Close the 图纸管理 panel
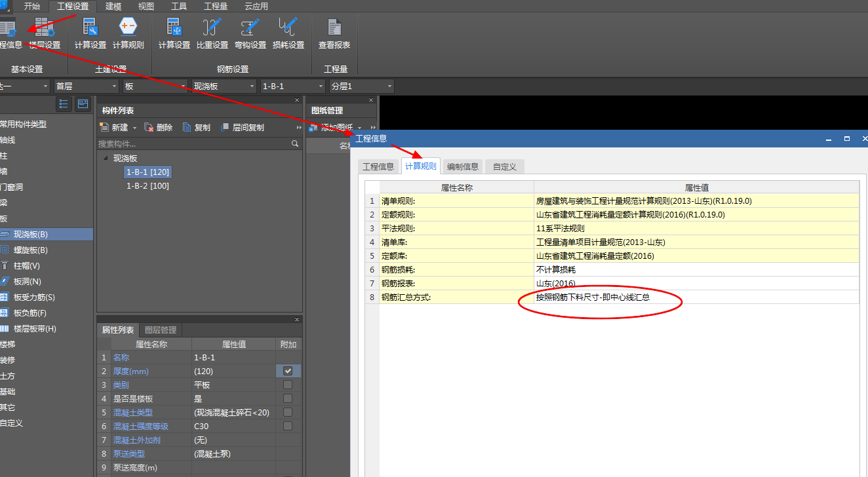Screen dimensions: 868x477 point(372,100)
